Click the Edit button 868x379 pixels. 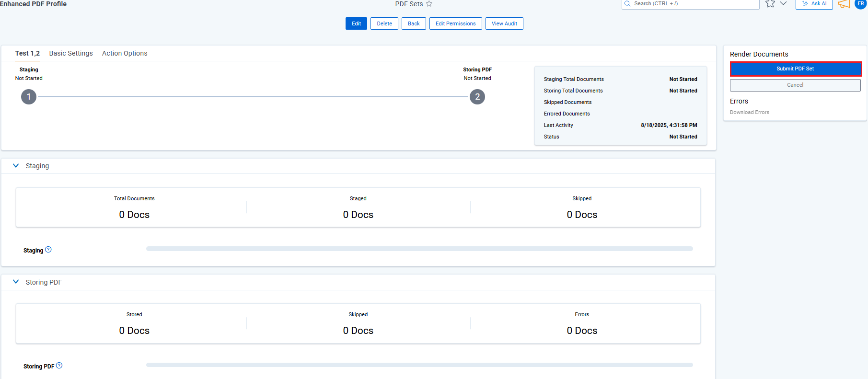356,23
